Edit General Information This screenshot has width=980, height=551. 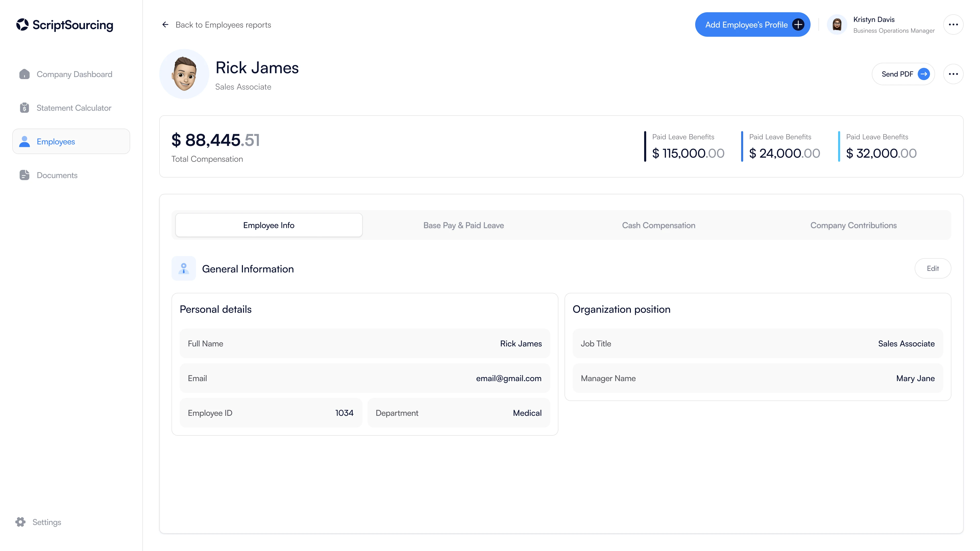coord(933,268)
